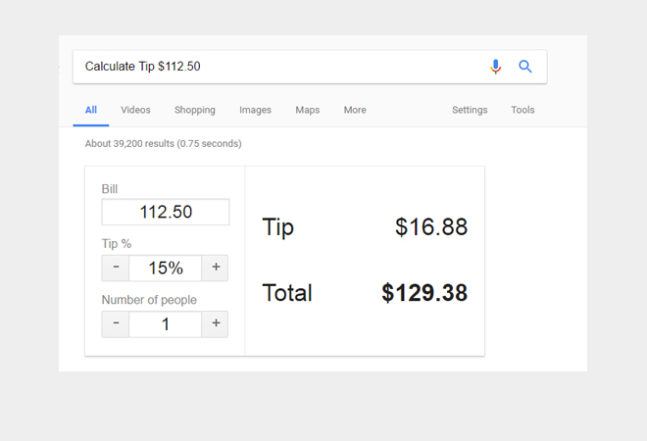Viewport: 647px width, 441px height.
Task: Increase tip percentage with plus button
Action: [x=215, y=268]
